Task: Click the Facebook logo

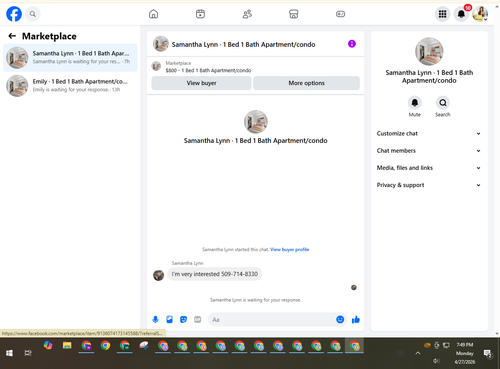Action: coord(14,14)
